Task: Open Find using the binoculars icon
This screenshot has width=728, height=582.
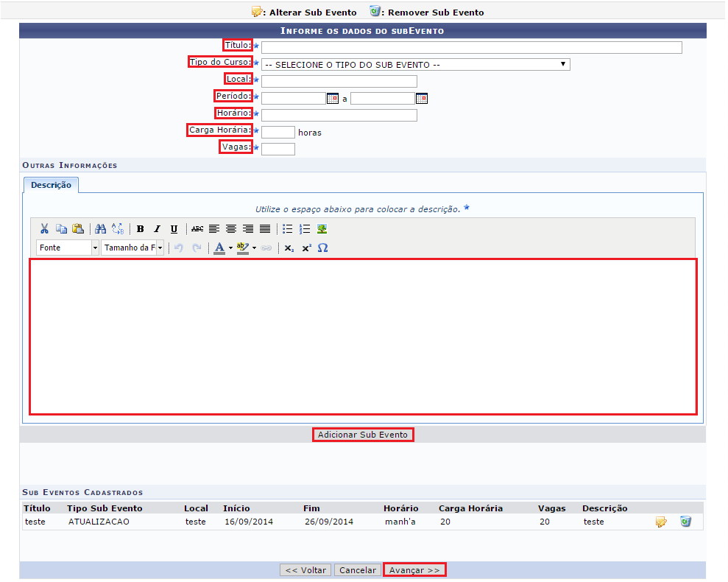Action: (101, 229)
